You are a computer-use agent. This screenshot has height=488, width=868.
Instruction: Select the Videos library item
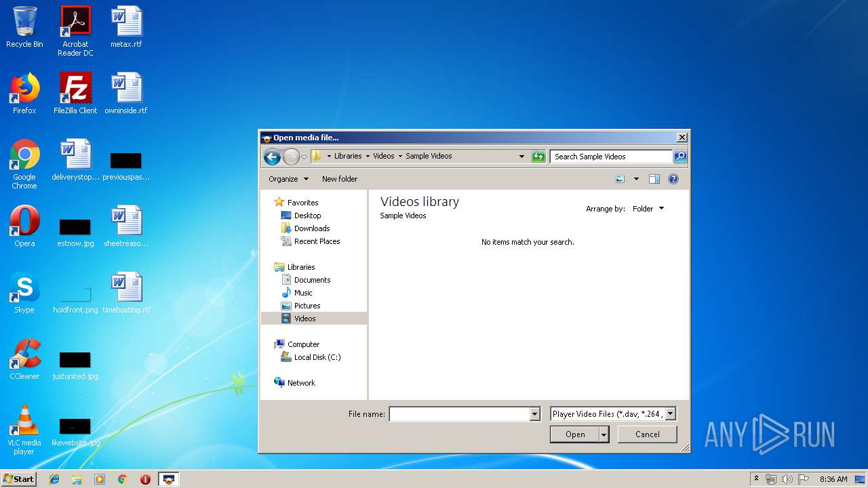click(314, 319)
